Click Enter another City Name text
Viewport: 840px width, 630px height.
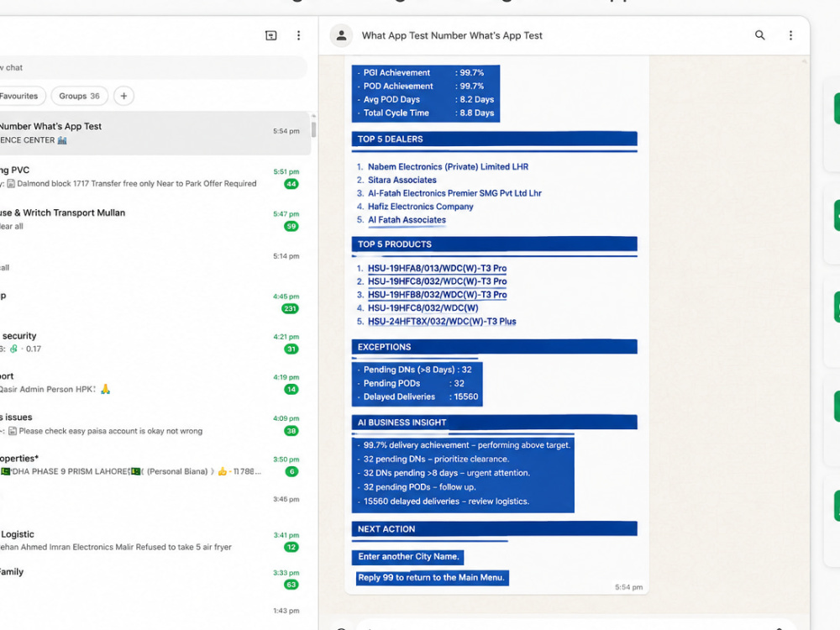click(408, 557)
